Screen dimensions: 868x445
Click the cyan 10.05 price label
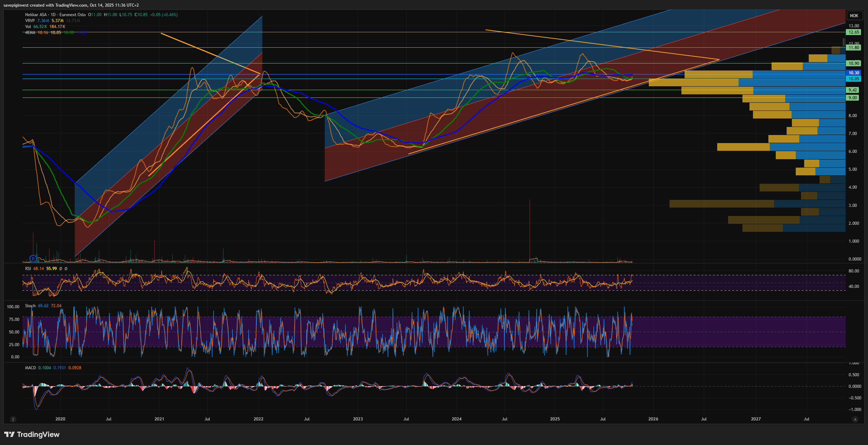[853, 79]
